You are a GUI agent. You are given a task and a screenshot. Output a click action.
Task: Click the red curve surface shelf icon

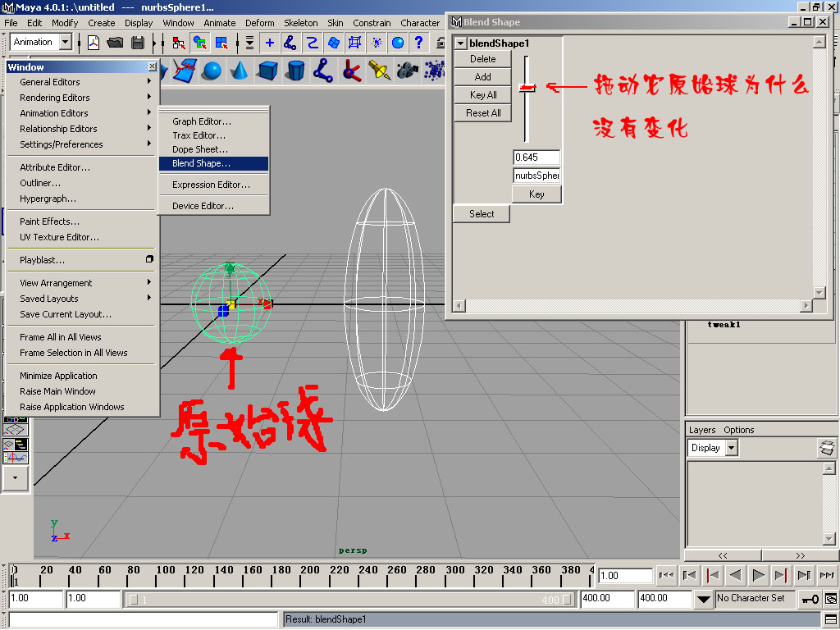pos(185,71)
